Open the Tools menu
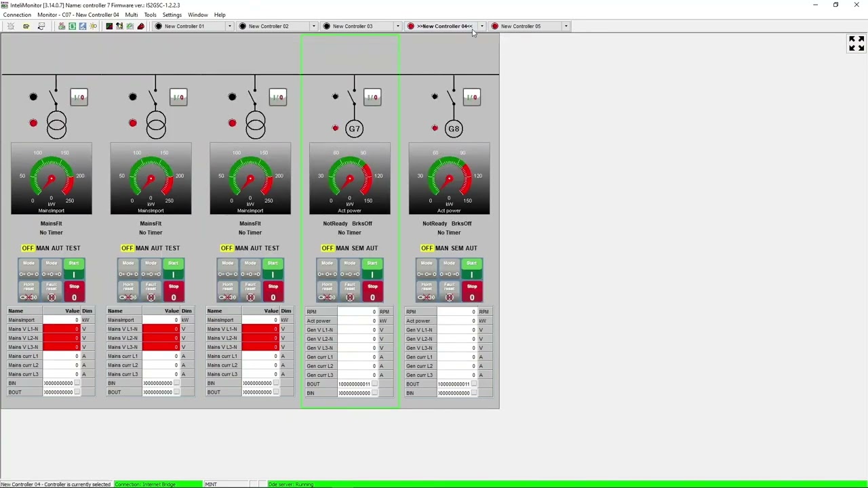Image resolution: width=868 pixels, height=488 pixels. click(151, 15)
